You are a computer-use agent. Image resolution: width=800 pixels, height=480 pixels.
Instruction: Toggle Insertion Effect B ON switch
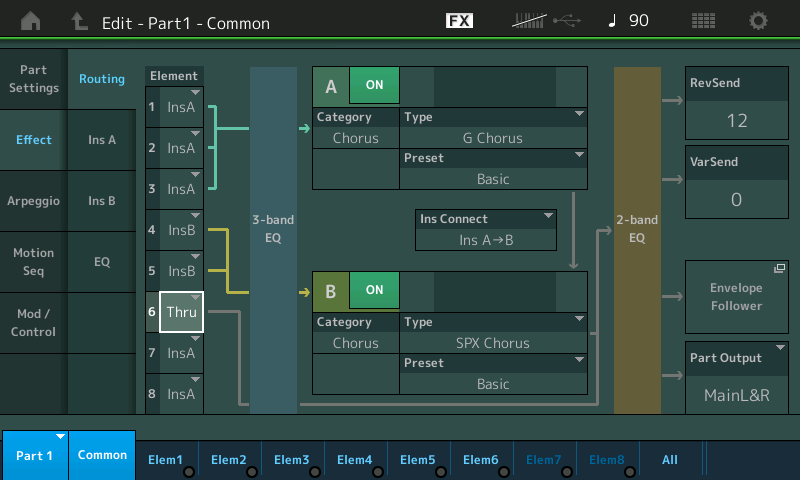coord(374,290)
